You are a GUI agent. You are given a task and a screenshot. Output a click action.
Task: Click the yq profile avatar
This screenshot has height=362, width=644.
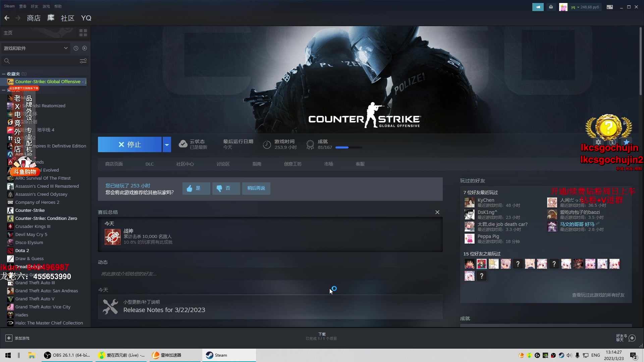tap(563, 7)
